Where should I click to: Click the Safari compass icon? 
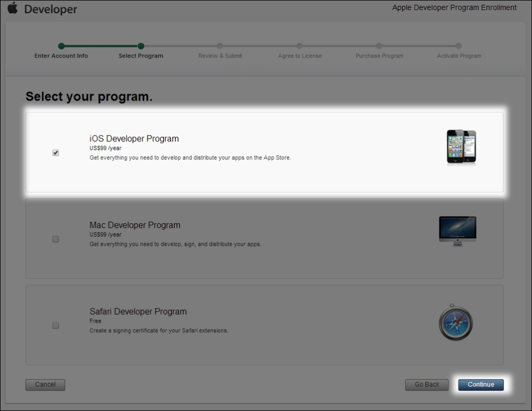tap(456, 322)
